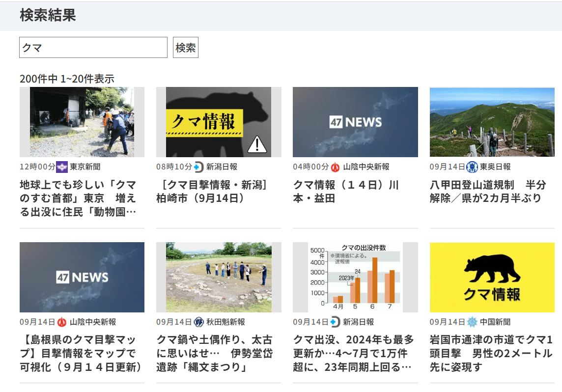The image size is (562, 392).
Task: Open article 岩国市通津の市道でクマ1頭目撃
Action: [x=491, y=353]
